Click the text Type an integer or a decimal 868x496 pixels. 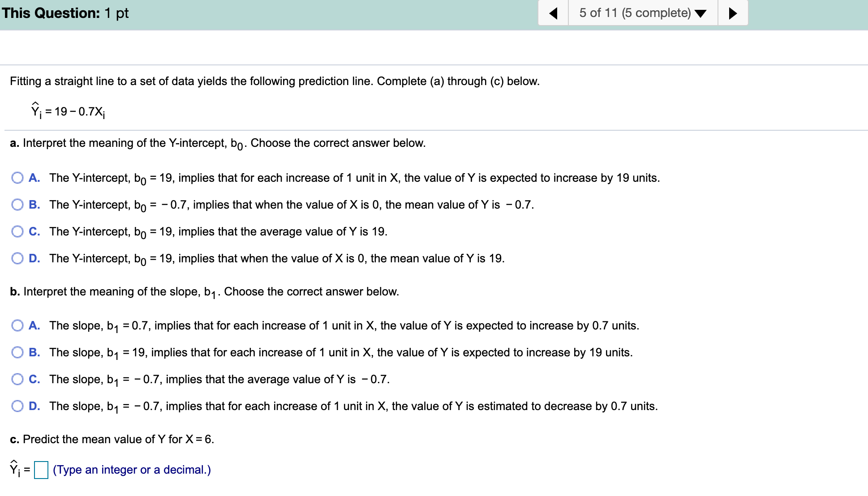(131, 470)
